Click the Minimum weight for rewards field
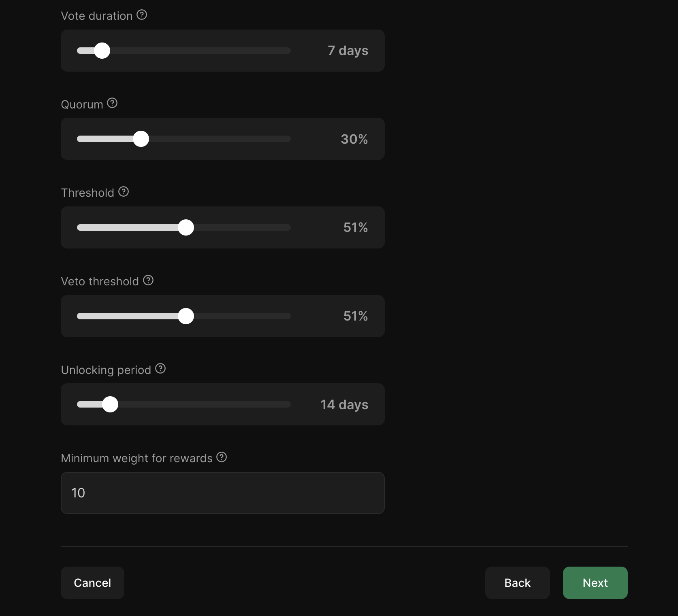Viewport: 678px width, 616px height. pyautogui.click(x=222, y=493)
